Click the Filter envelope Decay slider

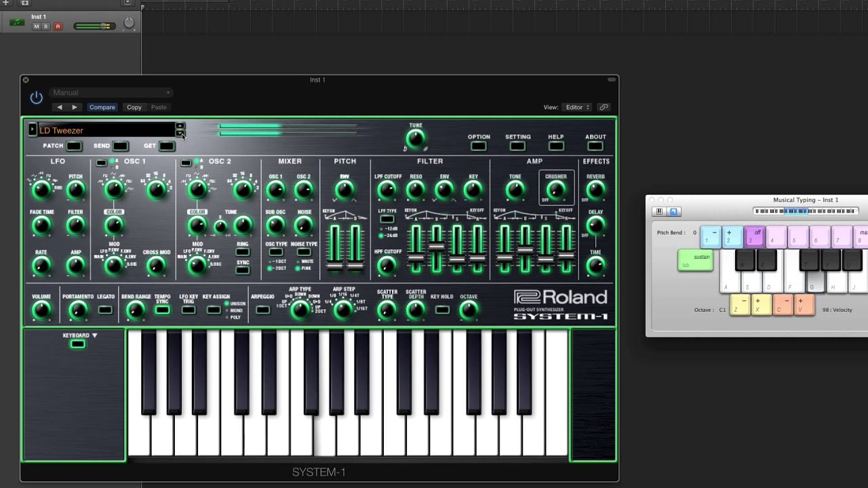click(x=437, y=247)
